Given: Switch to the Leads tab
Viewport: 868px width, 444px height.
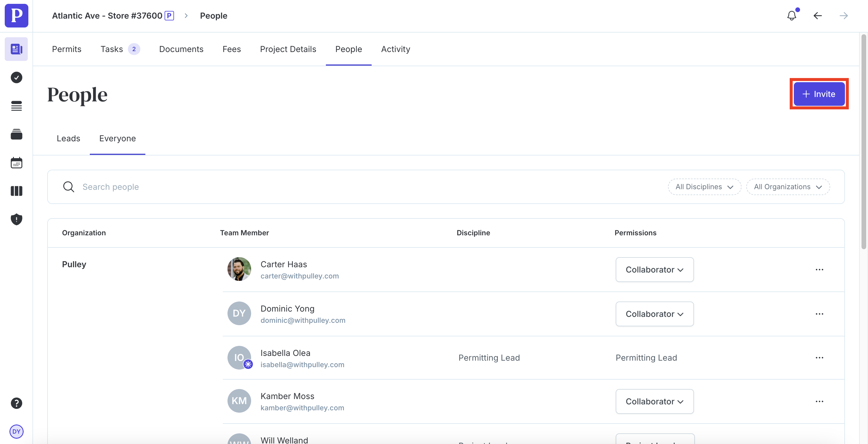Looking at the screenshot, I should (x=69, y=139).
